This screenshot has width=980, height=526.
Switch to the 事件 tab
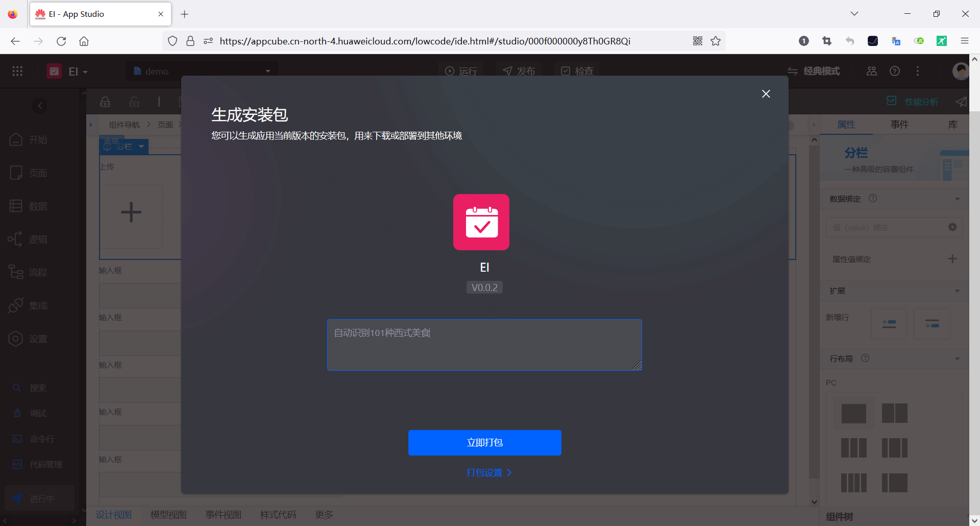[x=899, y=124]
